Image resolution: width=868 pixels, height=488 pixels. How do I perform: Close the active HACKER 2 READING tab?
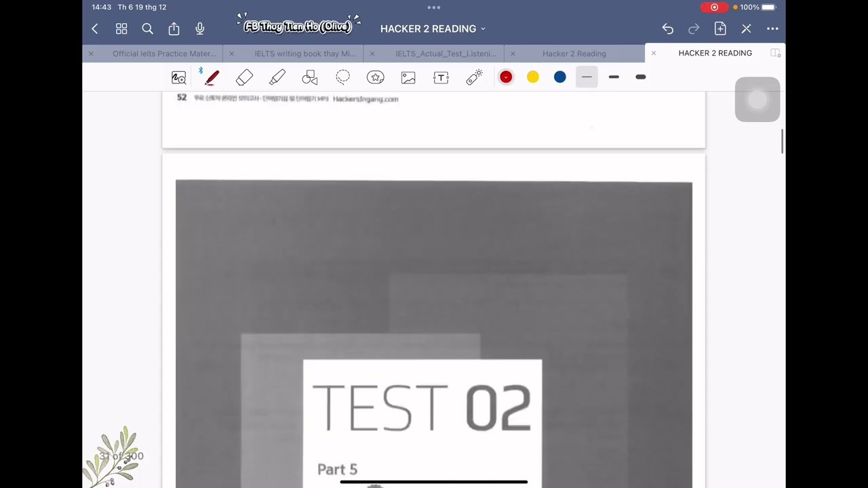coord(654,53)
